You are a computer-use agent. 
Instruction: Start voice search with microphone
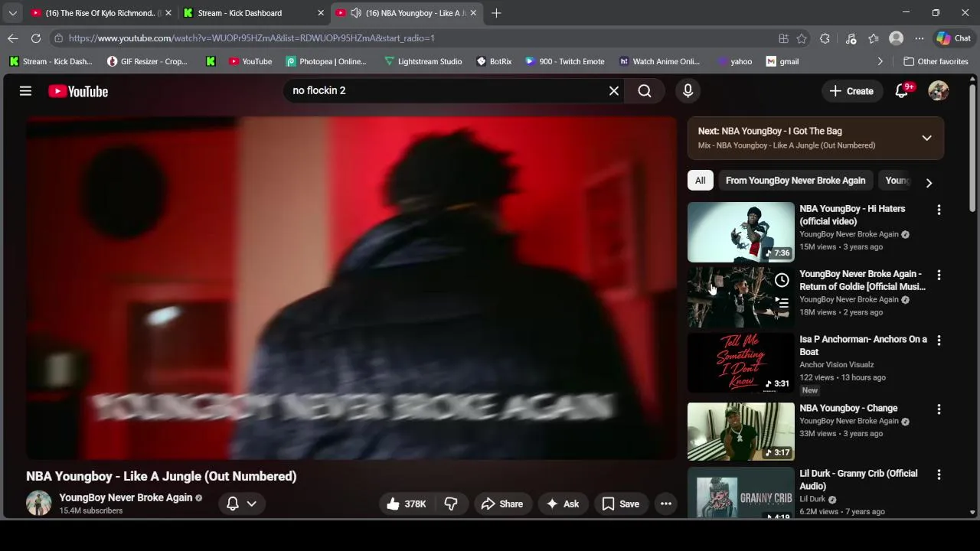coord(688,91)
